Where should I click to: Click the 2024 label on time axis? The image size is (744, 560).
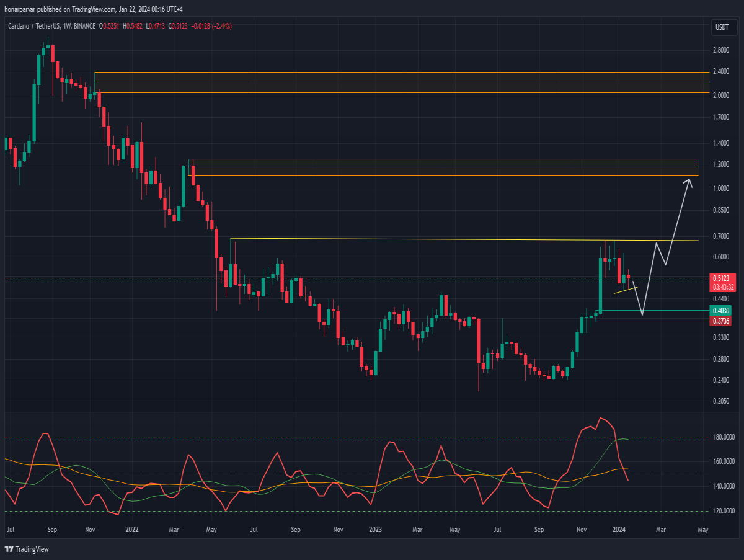coord(619,530)
